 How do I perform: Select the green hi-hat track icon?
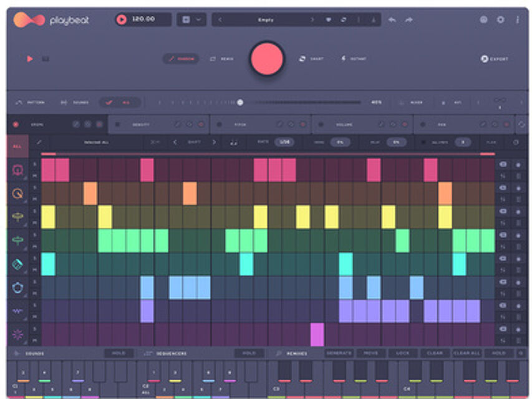18,241
